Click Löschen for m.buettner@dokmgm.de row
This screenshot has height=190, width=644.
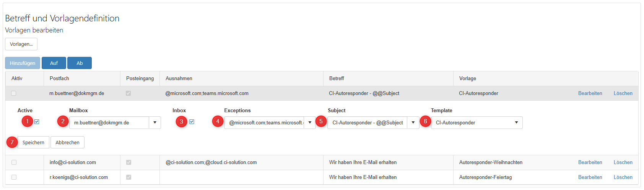[623, 93]
